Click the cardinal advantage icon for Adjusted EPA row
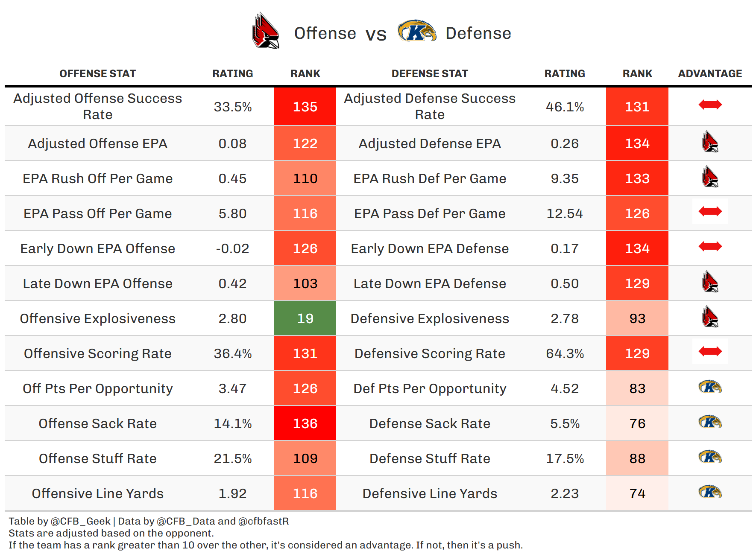Viewport: 756px width, 560px height. coord(710,142)
